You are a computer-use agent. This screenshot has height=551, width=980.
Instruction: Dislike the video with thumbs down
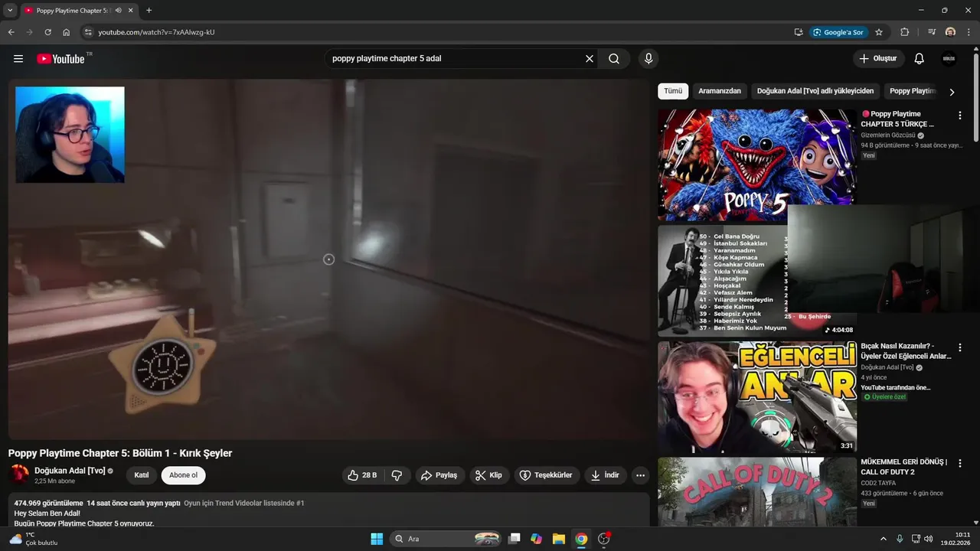[397, 475]
